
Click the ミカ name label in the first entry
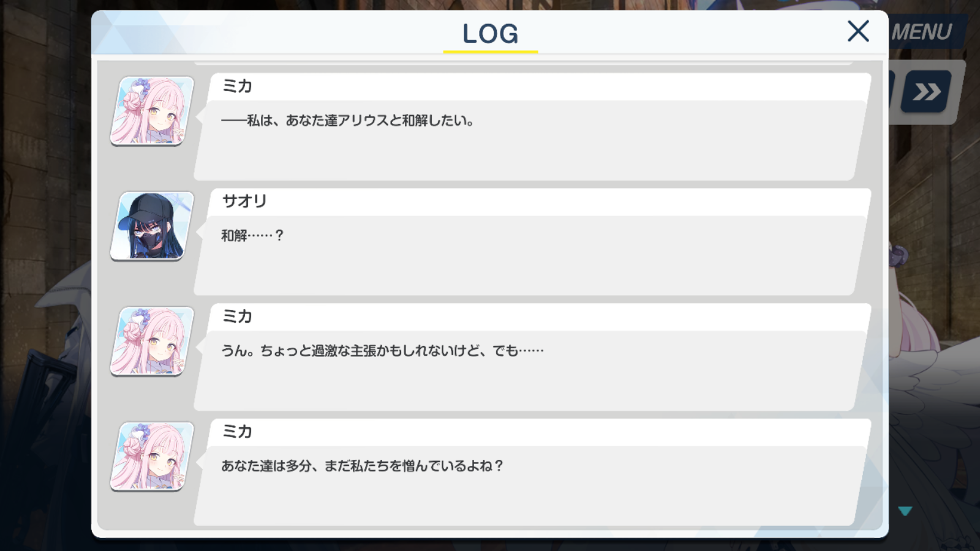coord(237,86)
